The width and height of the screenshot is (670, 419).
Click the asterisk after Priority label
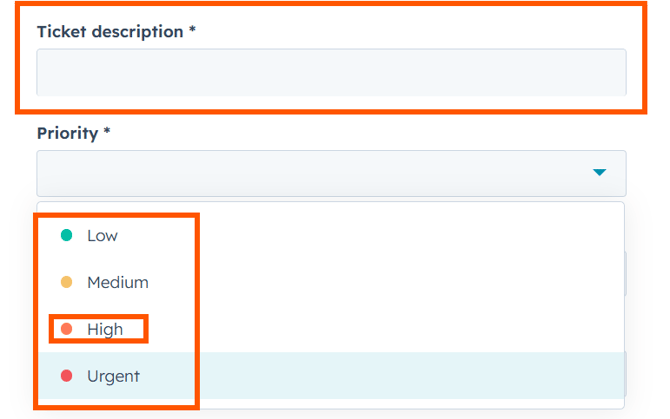pyautogui.click(x=107, y=133)
